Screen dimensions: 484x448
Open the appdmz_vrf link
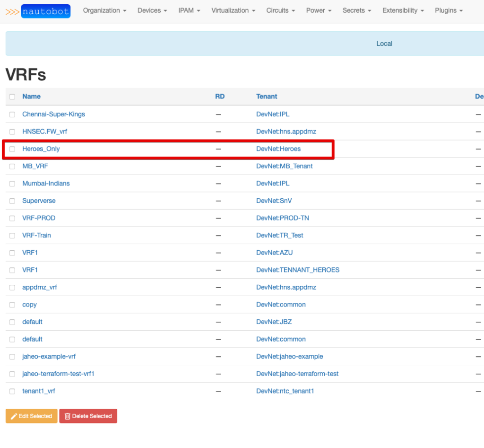point(40,287)
